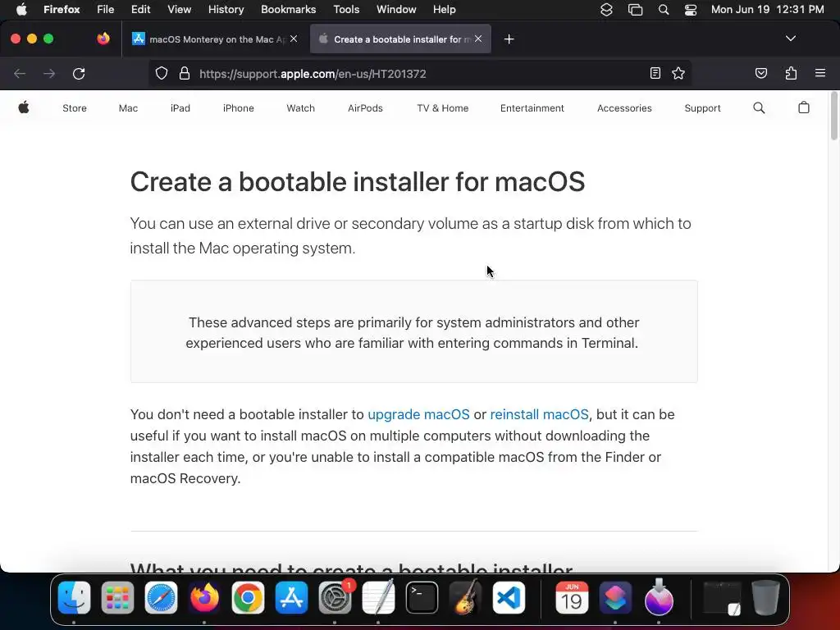
Task: Go to Watch in Apple navigation
Action: pyautogui.click(x=300, y=108)
